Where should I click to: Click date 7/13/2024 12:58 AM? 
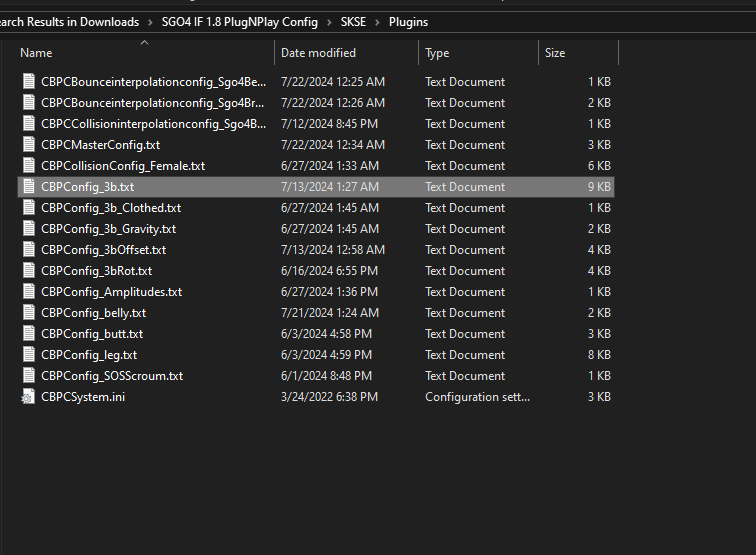[333, 250]
